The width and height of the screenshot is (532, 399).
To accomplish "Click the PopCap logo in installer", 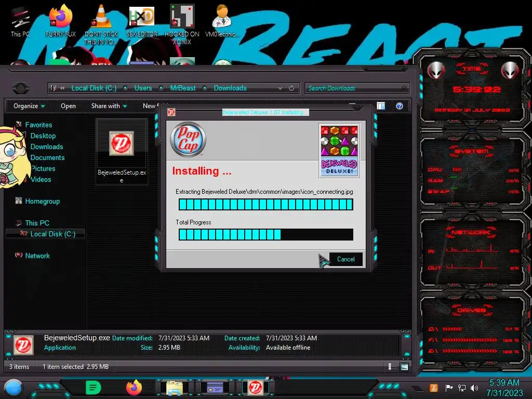I will click(188, 139).
